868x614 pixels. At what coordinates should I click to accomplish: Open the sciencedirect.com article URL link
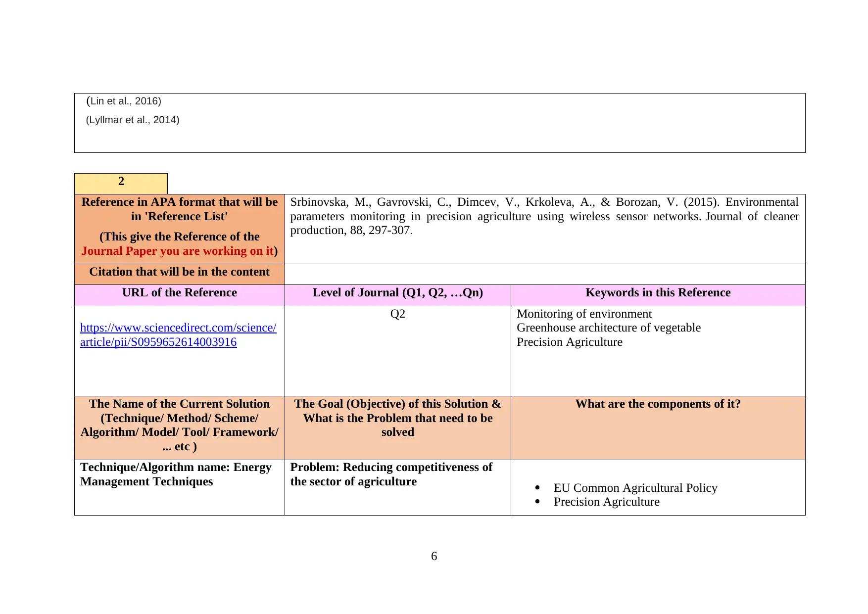178,335
